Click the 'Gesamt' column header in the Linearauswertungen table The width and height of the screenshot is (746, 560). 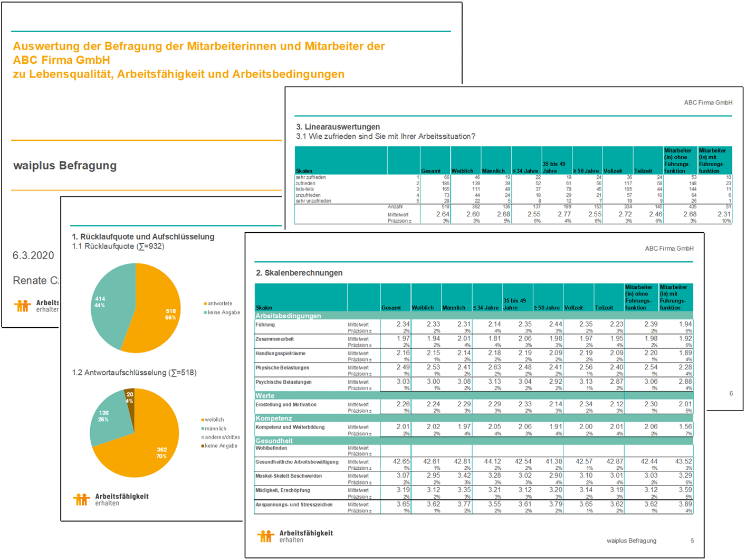point(431,171)
